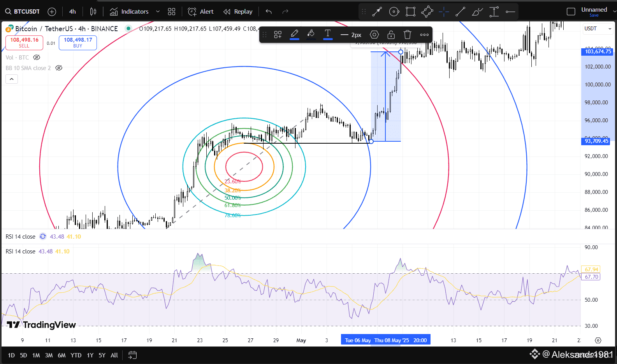Image resolution: width=617 pixels, height=364 pixels.
Task: Click the undo arrow icon
Action: coord(269,12)
